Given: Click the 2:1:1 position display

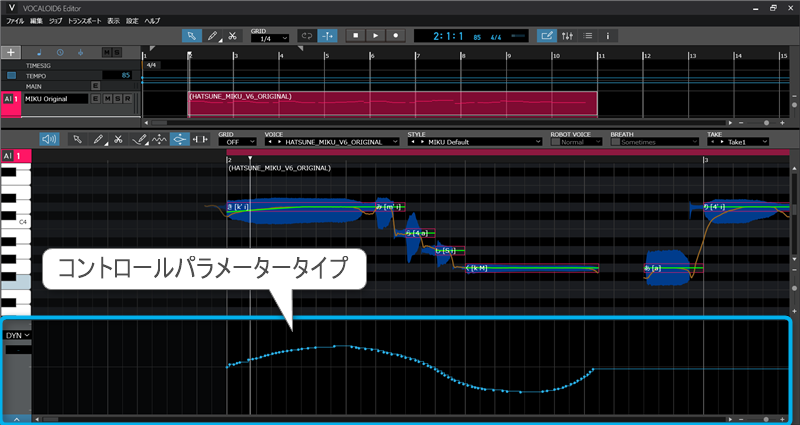Looking at the screenshot, I should [448, 36].
